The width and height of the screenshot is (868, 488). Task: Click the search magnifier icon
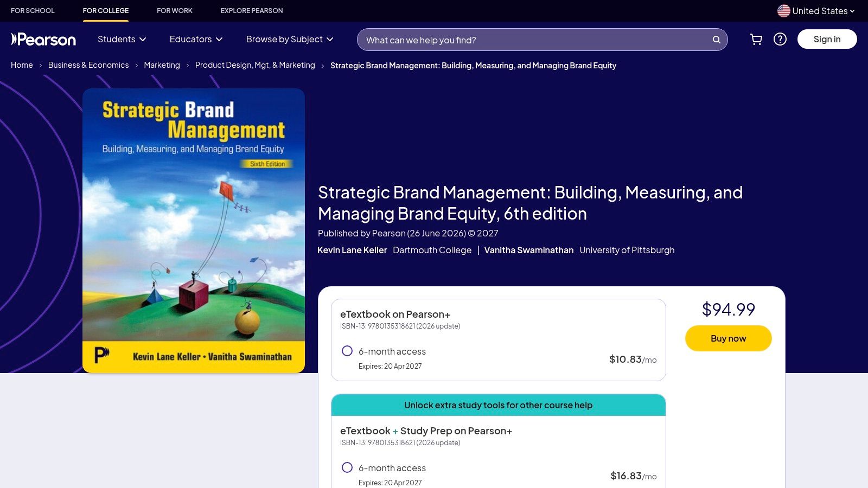[717, 40]
